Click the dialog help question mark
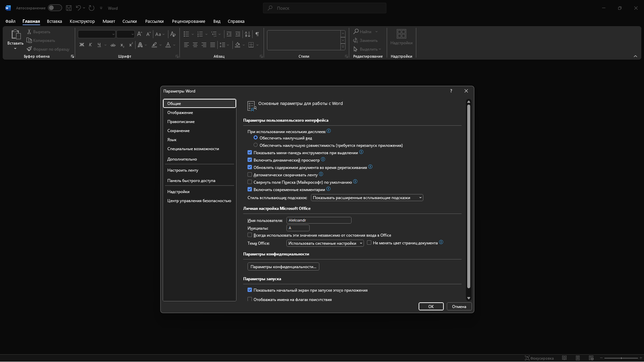Viewport: 644px width, 362px height. click(x=451, y=91)
